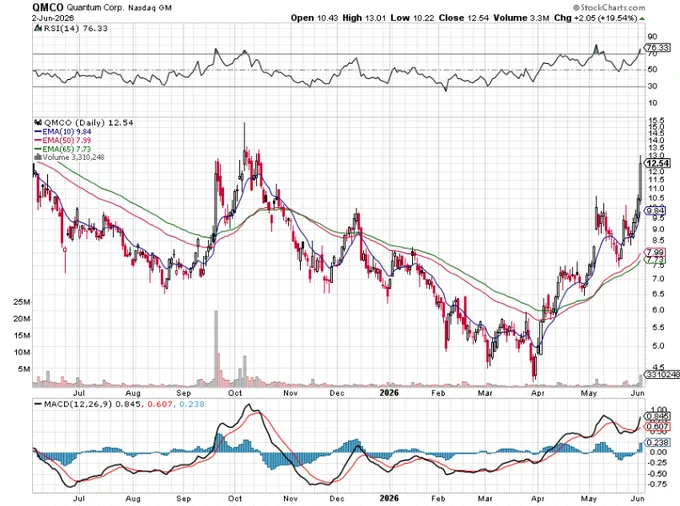Click the High 13.01 value
680x506 pixels.
point(364,18)
